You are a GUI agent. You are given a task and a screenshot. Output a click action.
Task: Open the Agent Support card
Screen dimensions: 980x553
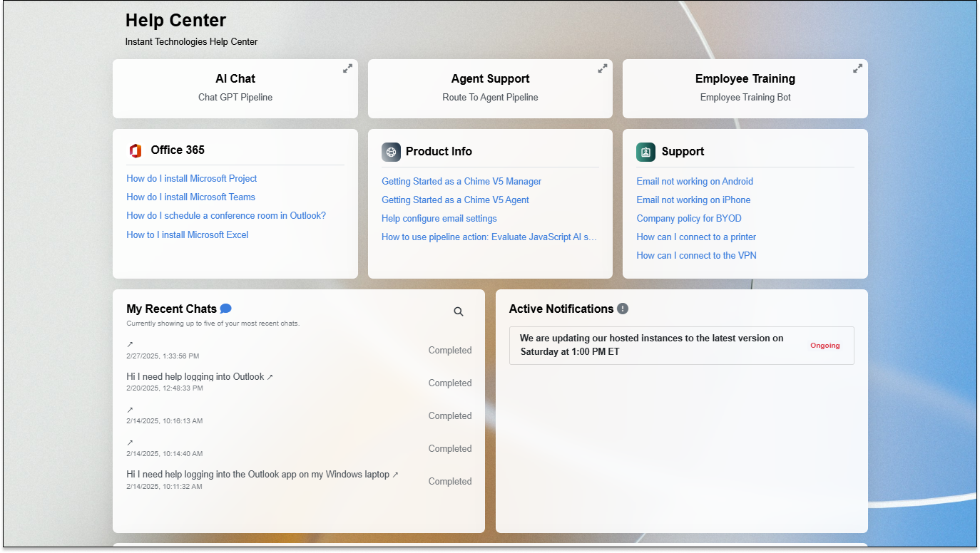pos(490,88)
